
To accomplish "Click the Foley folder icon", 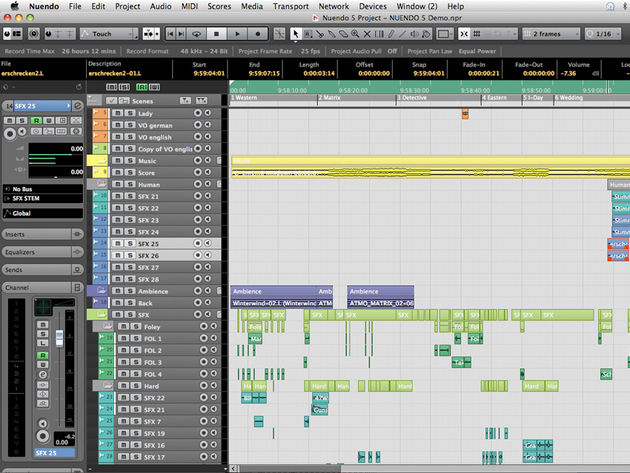I will [109, 327].
